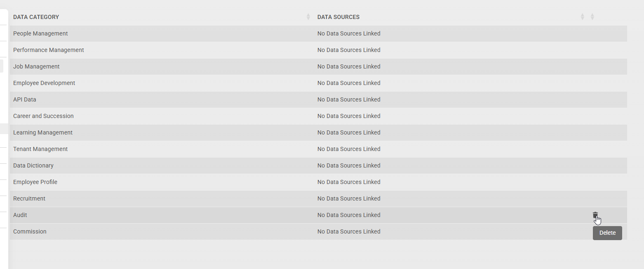Open the Employee Development category
644x269 pixels.
point(44,83)
